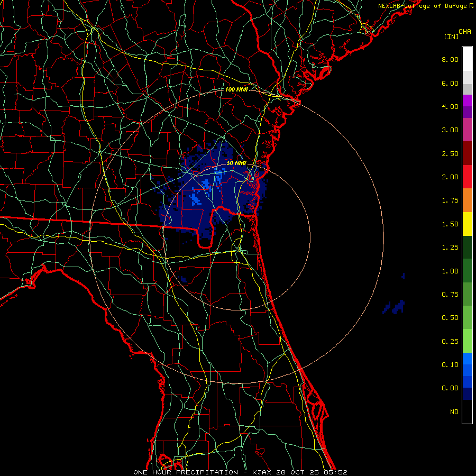
Task: Click the 3.00 legend value
Action: click(450, 130)
